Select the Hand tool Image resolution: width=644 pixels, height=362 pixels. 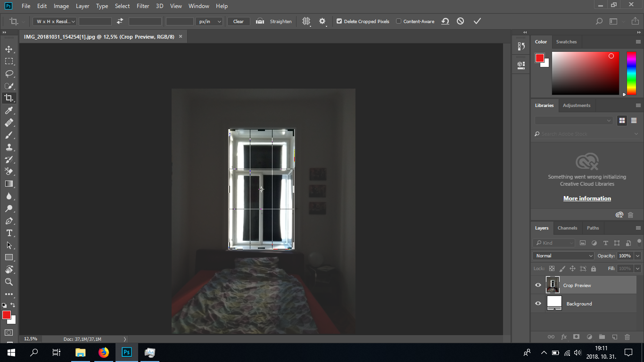pos(8,270)
